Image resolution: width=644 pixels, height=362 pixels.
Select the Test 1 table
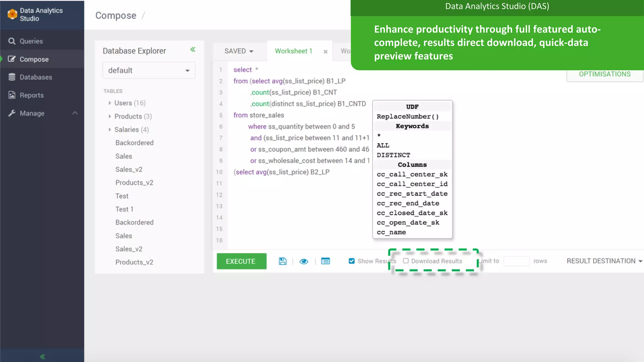pos(124,209)
